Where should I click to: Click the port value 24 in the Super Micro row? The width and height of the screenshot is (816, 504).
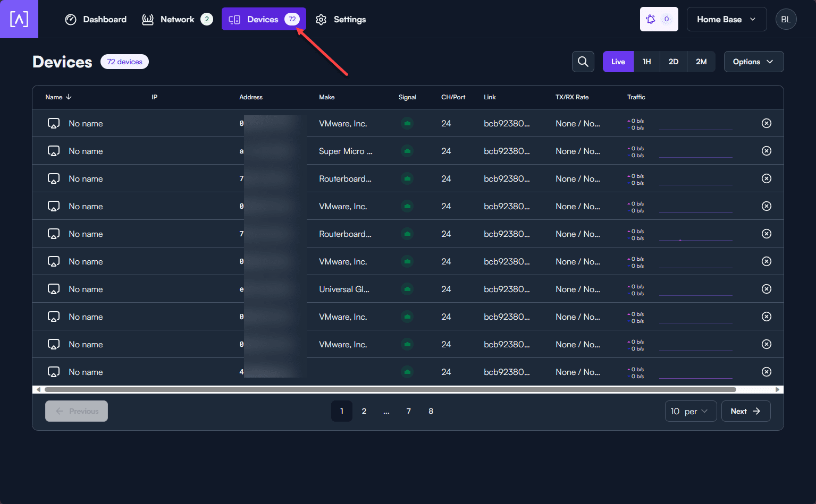446,151
